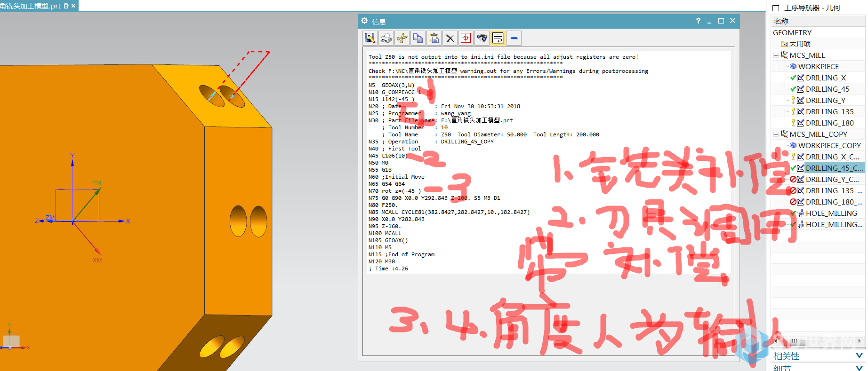Open the information window settings gear
868x371 pixels.
(x=364, y=21)
